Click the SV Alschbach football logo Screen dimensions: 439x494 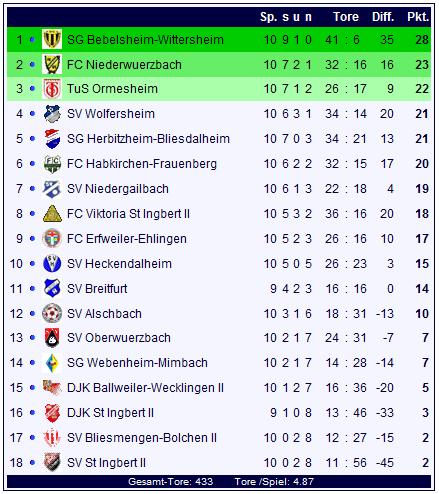click(52, 314)
